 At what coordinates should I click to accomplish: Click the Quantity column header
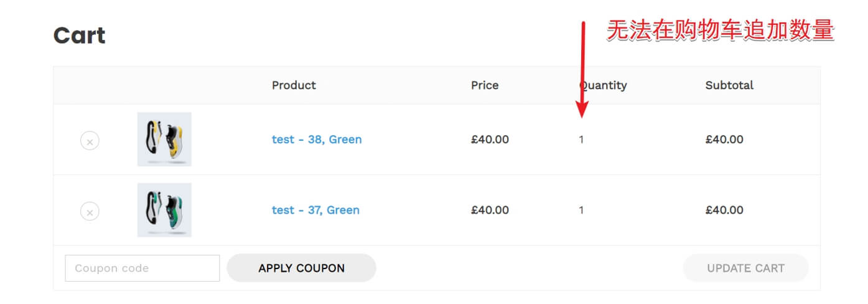tap(604, 85)
